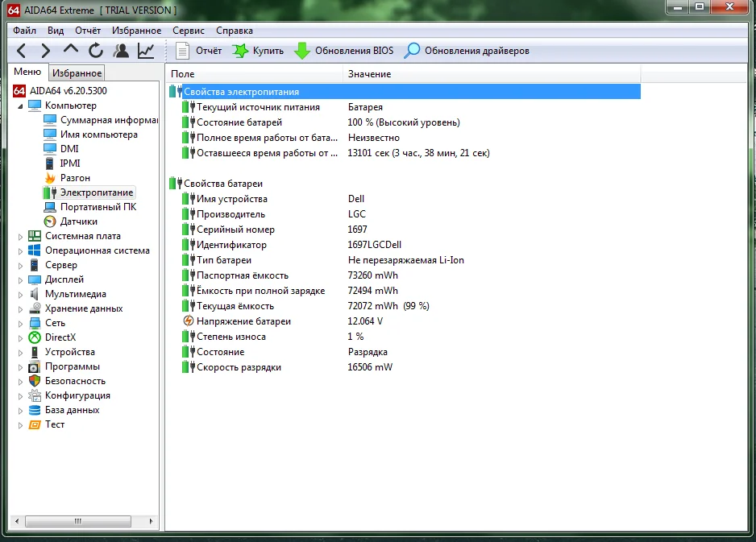Expand the Тест node
The image size is (756, 542).
coord(20,425)
